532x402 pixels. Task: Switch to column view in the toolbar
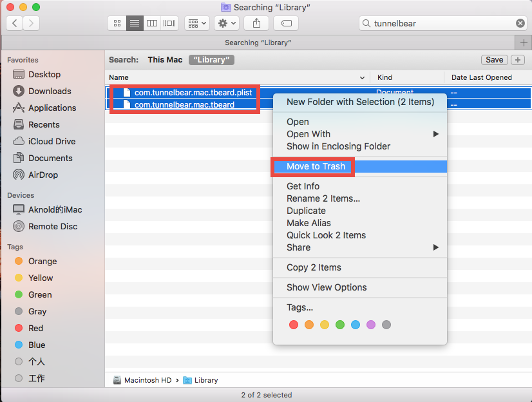coord(152,23)
